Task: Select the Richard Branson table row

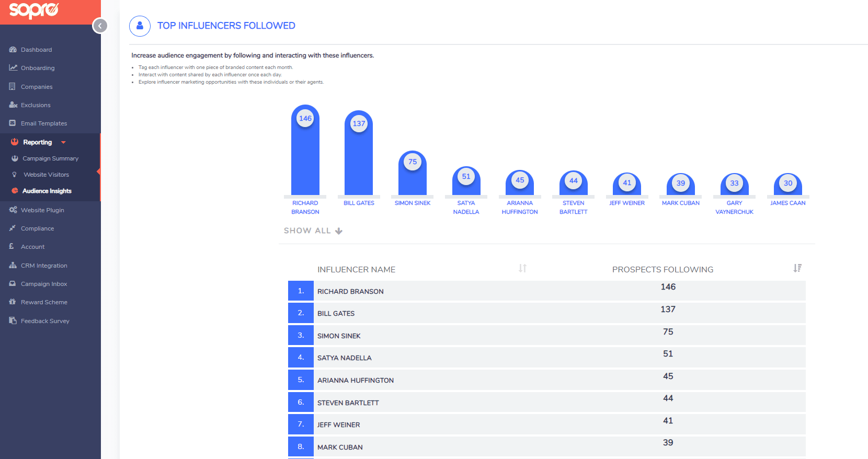Action: pos(546,291)
